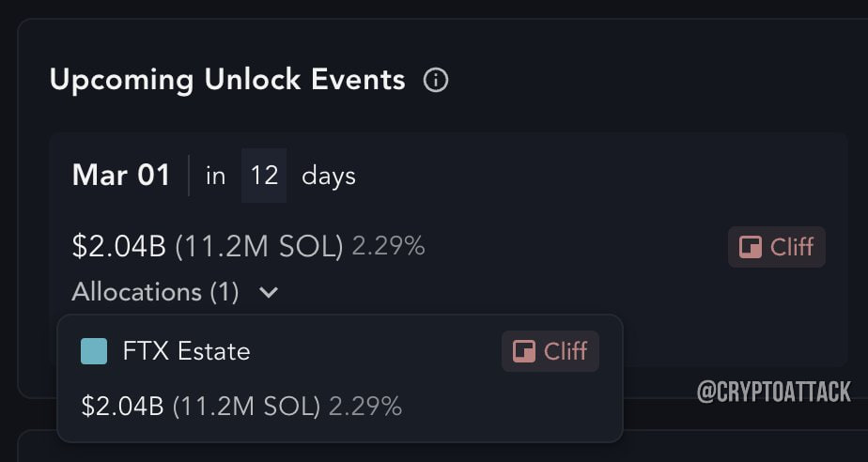Click the $2.04B (11.2M SOL) amount on event card

click(x=208, y=247)
